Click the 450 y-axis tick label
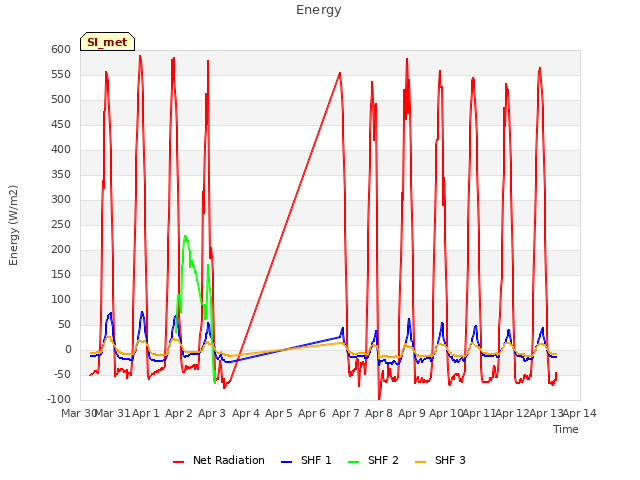The image size is (640, 480). pos(61,124)
